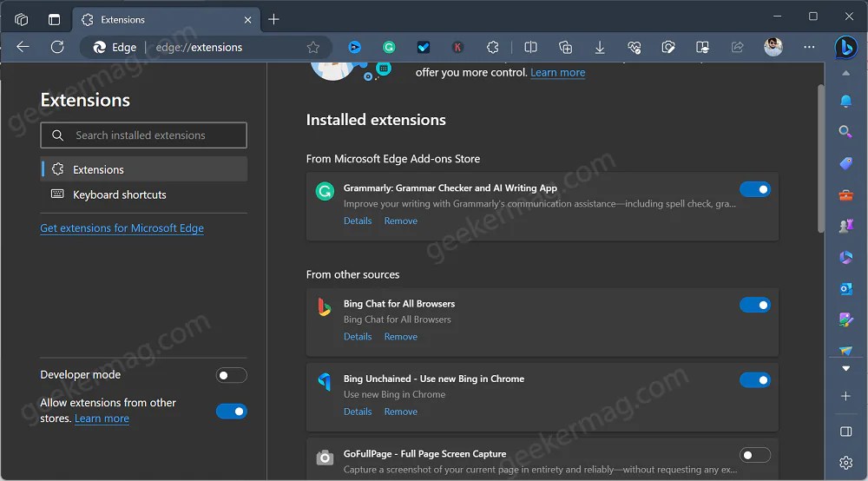Open sidebar Outlook icon
This screenshot has width=868, height=481.
pos(845,289)
